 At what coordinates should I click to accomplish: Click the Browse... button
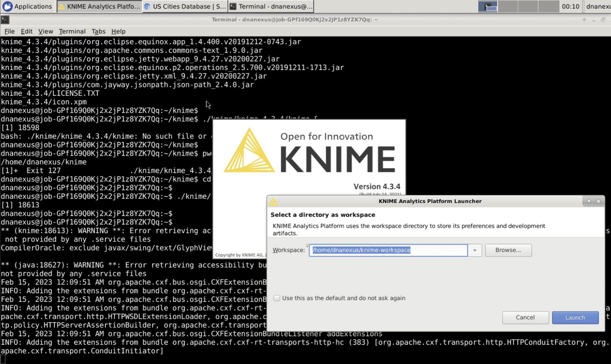508,250
